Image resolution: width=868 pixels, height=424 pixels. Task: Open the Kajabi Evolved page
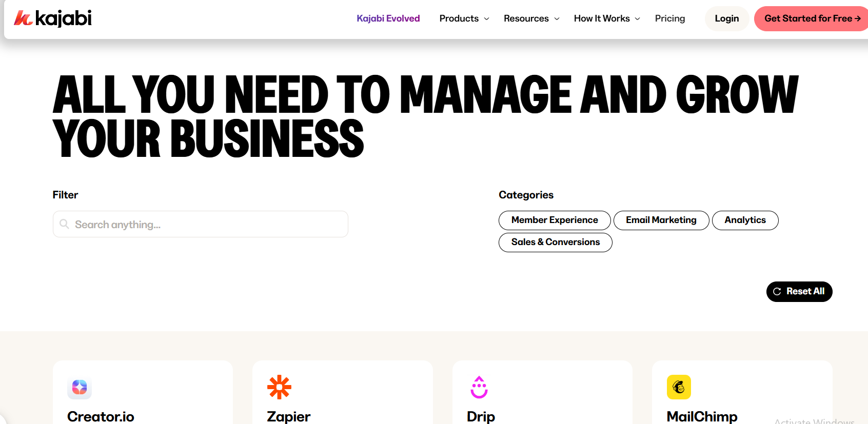point(388,18)
